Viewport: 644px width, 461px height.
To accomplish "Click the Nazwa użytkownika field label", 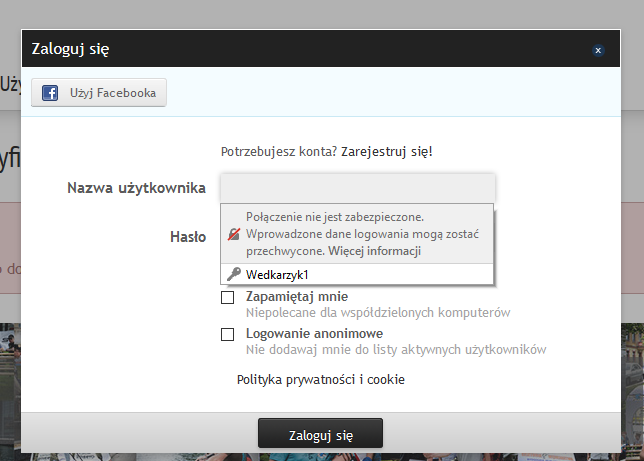I will pos(136,187).
